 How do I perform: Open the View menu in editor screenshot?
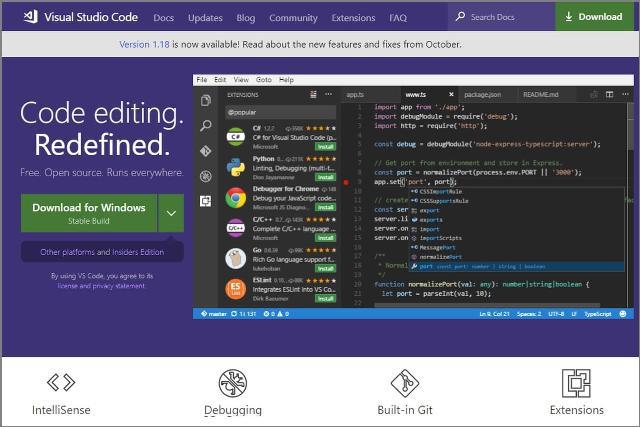point(241,80)
